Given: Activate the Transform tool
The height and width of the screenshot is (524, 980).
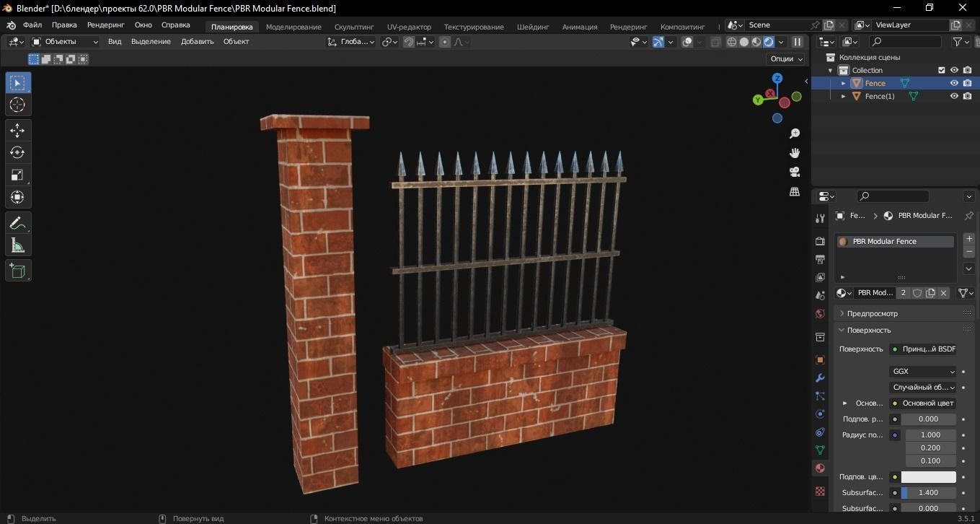Looking at the screenshot, I should [18, 197].
